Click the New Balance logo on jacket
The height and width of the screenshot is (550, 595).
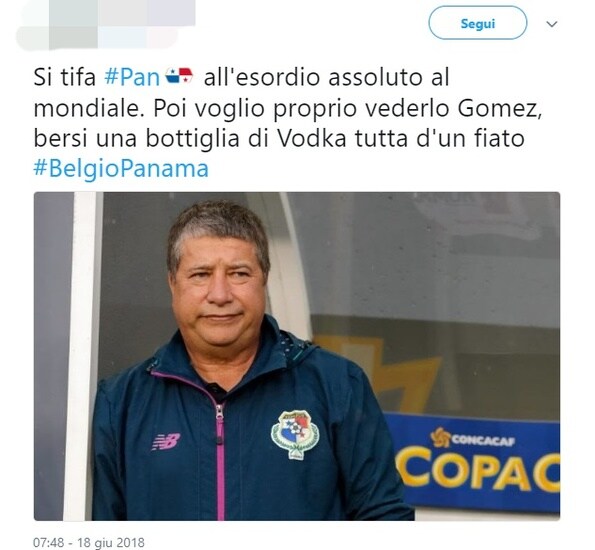[166, 442]
